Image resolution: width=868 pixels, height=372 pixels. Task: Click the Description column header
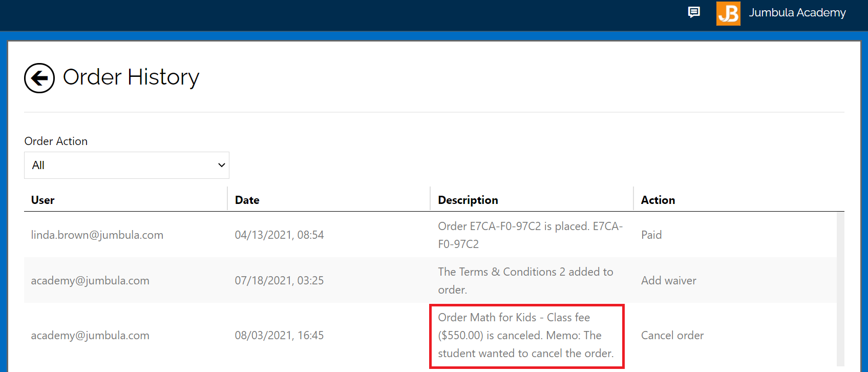pos(468,200)
